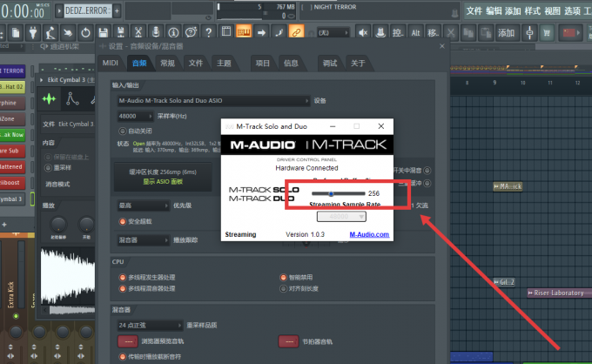This screenshot has height=364, width=592.
Task: Open the plugin picker plug icon
Action: (x=33, y=32)
